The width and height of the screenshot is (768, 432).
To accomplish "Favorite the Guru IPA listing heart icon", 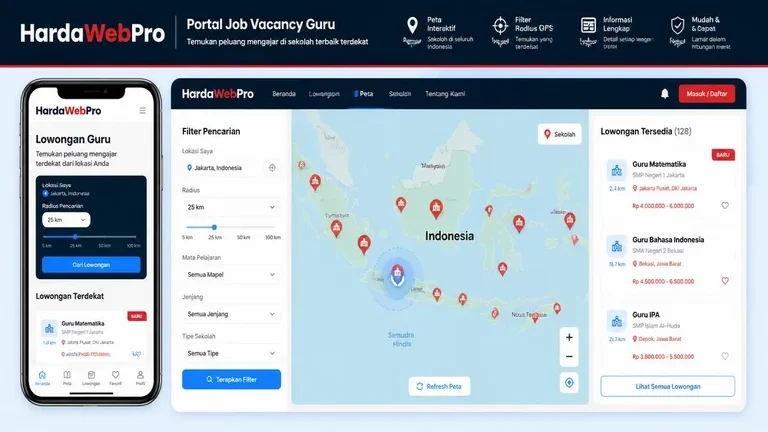I will click(725, 356).
